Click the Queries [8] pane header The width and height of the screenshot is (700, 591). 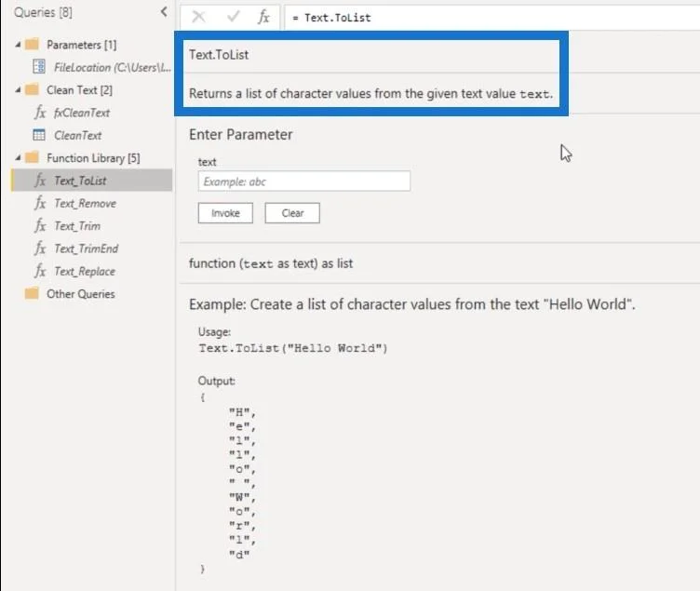click(43, 12)
